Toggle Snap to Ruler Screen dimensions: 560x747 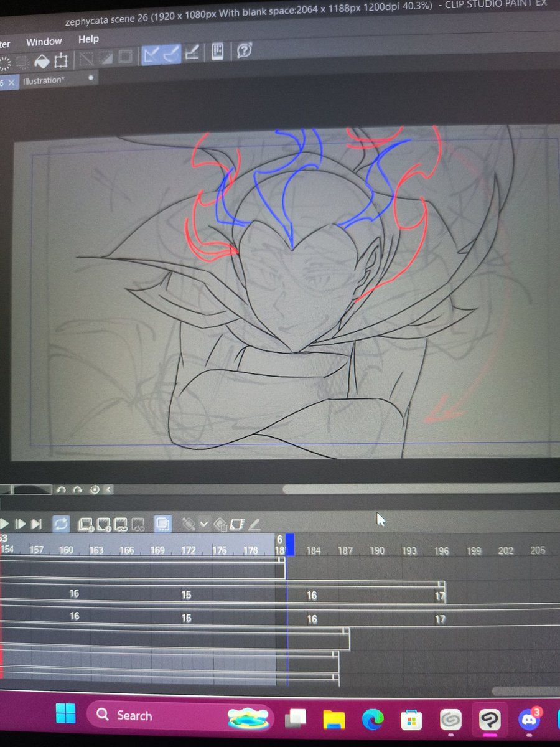click(x=150, y=56)
